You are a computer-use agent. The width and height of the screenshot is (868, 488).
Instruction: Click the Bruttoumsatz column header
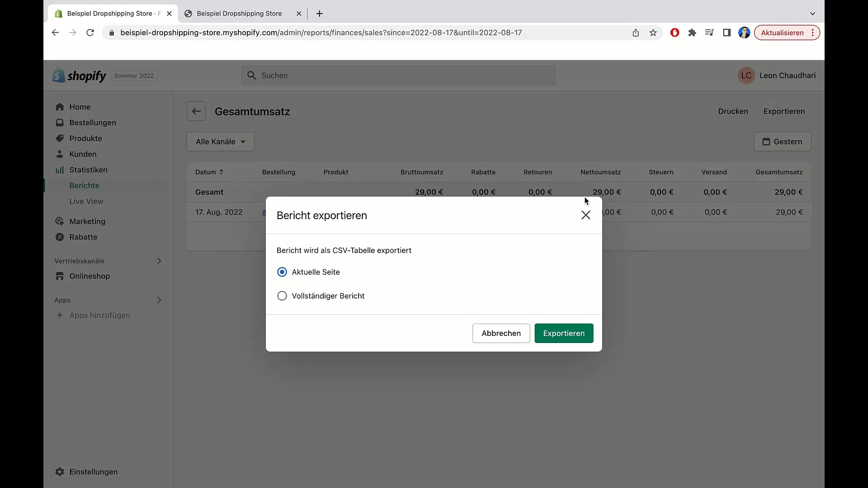tap(421, 172)
